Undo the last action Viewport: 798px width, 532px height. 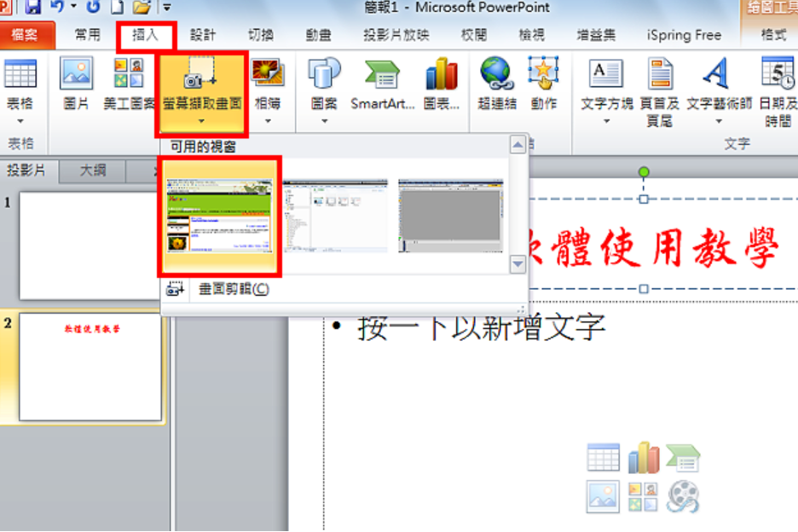[57, 7]
